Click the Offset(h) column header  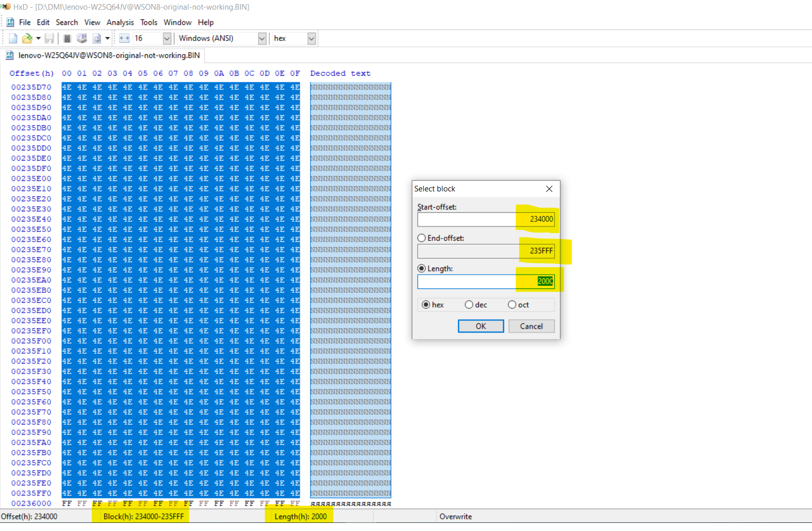pos(31,74)
